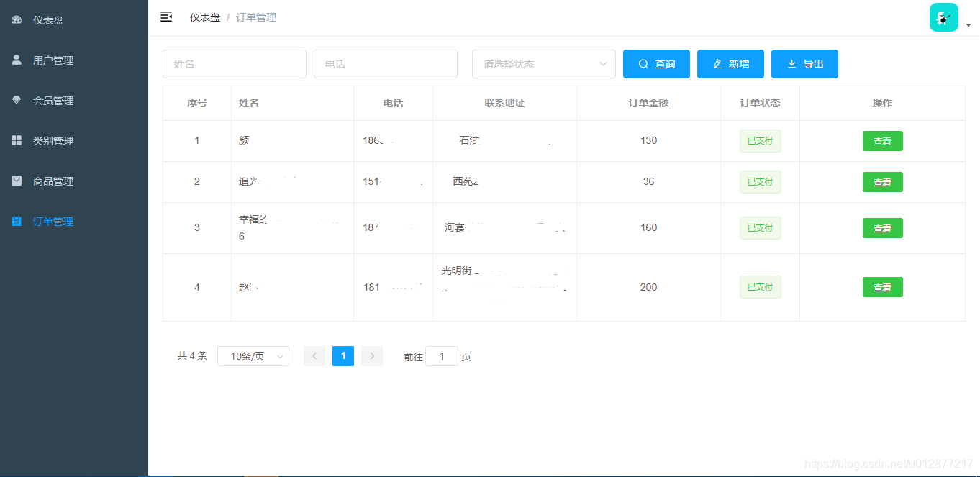Click the download icon on 导出 button
Viewport: 980px width, 477px height.
tap(792, 64)
